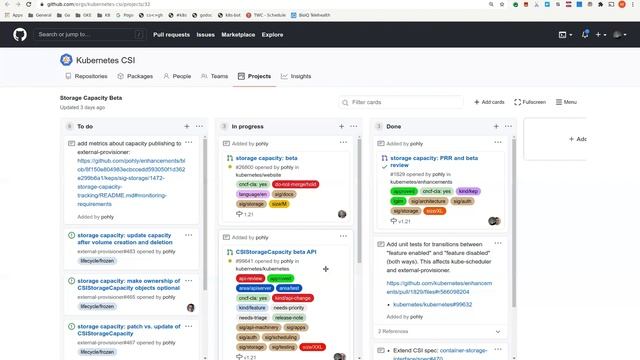This screenshot has height=360, width=640.
Task: Open the header command palette icon dropdown
Action: pos(565,35)
